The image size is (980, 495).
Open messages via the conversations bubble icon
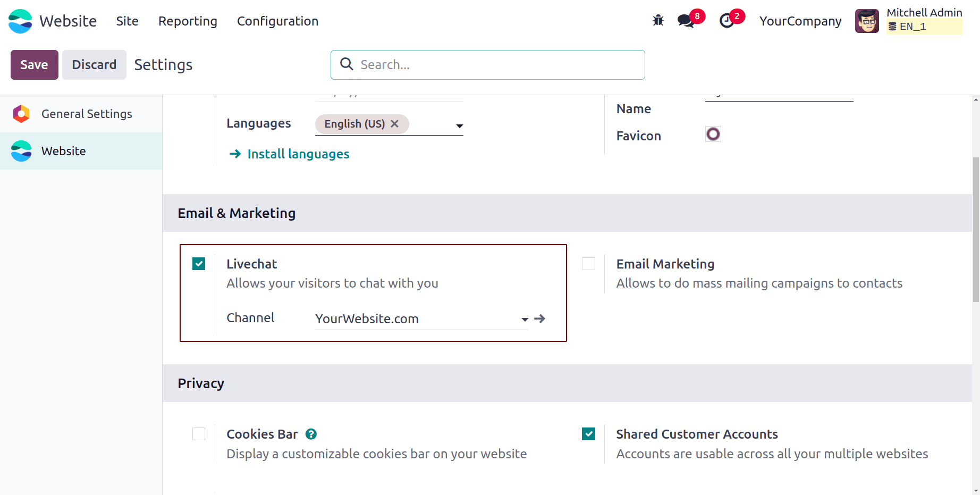685,20
